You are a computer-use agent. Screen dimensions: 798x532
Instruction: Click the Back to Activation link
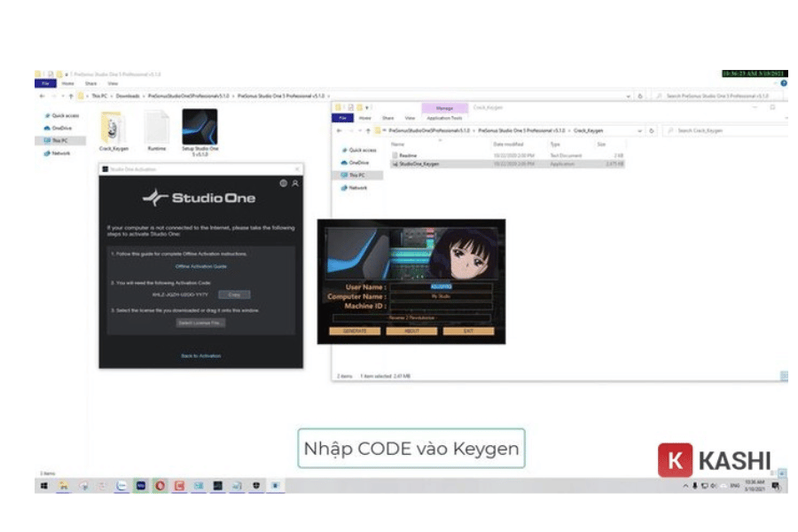pyautogui.click(x=200, y=356)
